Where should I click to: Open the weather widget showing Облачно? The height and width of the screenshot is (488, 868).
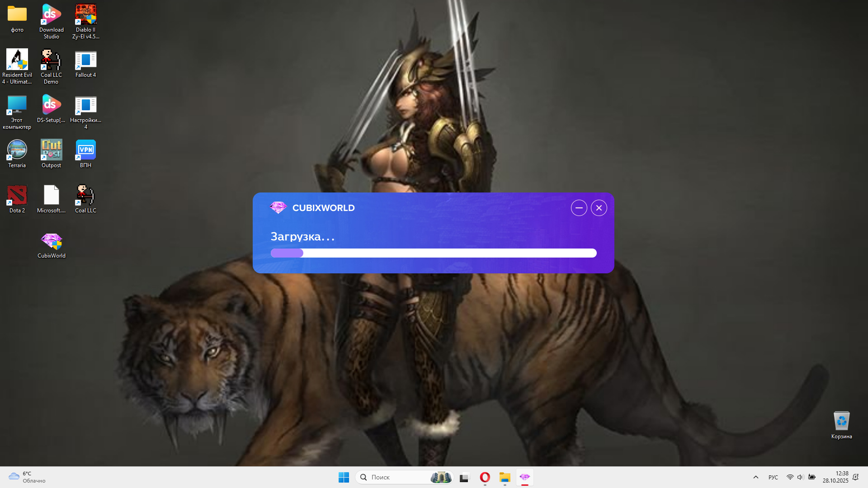click(x=27, y=477)
